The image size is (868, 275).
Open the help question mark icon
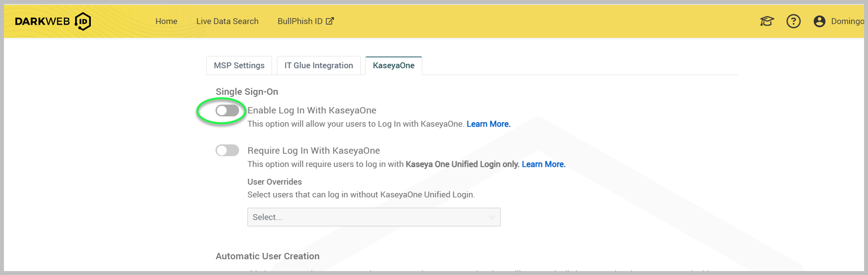793,21
